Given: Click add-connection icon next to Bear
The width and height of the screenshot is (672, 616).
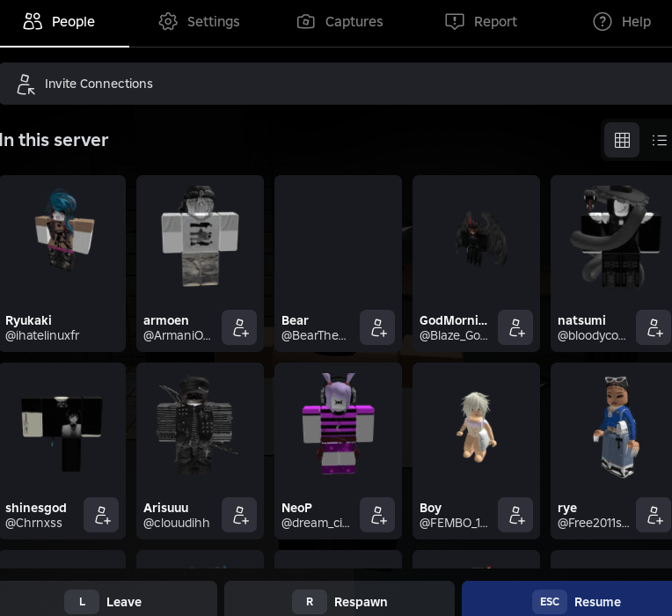Looking at the screenshot, I should [x=377, y=327].
